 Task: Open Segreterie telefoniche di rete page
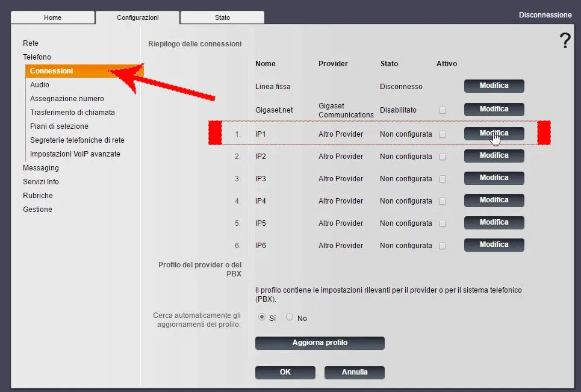click(x=77, y=140)
